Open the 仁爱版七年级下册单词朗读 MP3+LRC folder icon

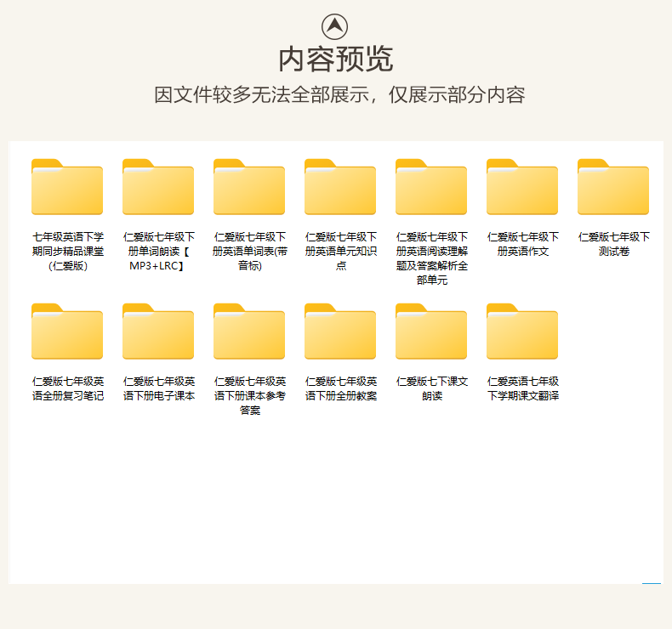[158, 187]
